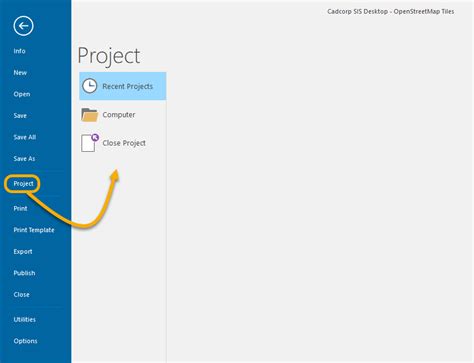This screenshot has height=363, width=474.
Task: Choose Print Template from the sidebar
Action: point(34,230)
